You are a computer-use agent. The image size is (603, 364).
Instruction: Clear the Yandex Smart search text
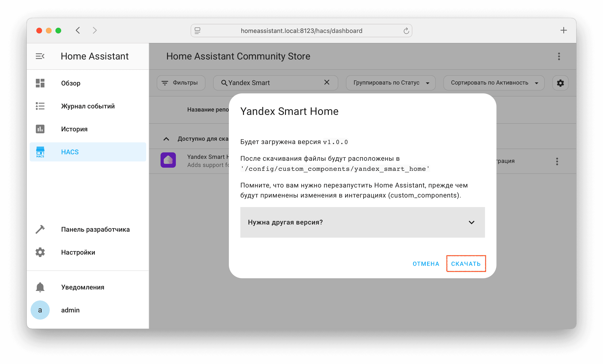[327, 82]
